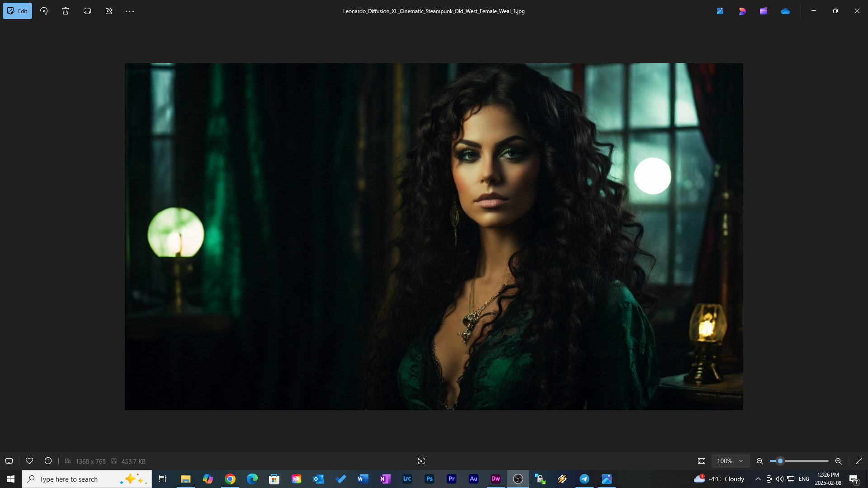Click the zoom in magnifier icon

click(839, 461)
